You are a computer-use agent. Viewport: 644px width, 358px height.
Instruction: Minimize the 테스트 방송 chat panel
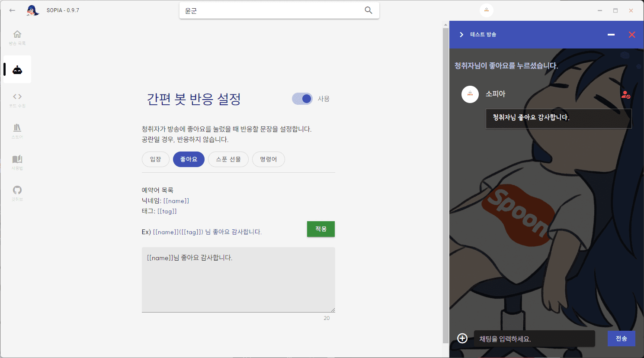pos(611,35)
